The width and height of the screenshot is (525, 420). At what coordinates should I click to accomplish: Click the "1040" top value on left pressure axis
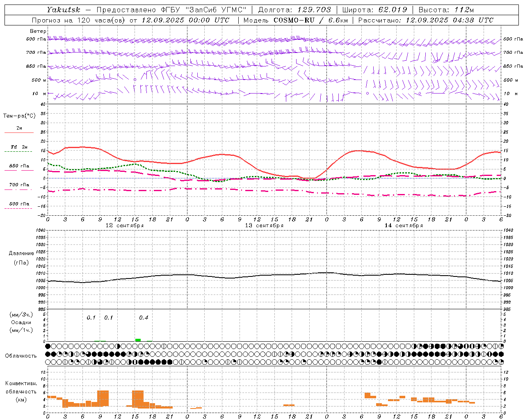[x=40, y=231]
